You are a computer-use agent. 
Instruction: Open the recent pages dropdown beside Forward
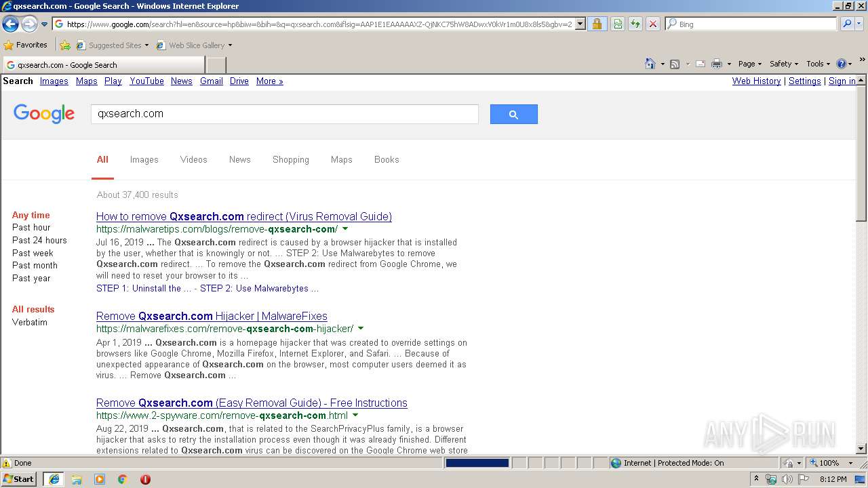click(x=44, y=24)
